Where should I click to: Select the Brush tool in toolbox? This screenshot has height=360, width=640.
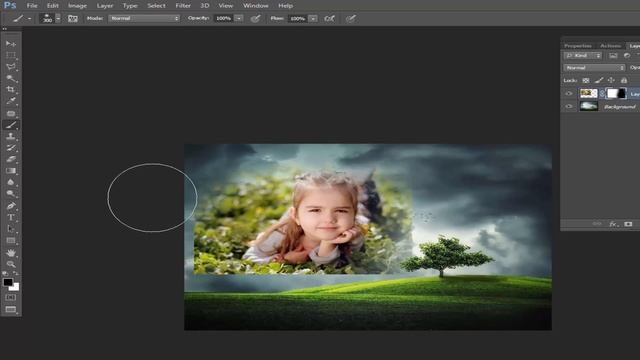tap(11, 125)
